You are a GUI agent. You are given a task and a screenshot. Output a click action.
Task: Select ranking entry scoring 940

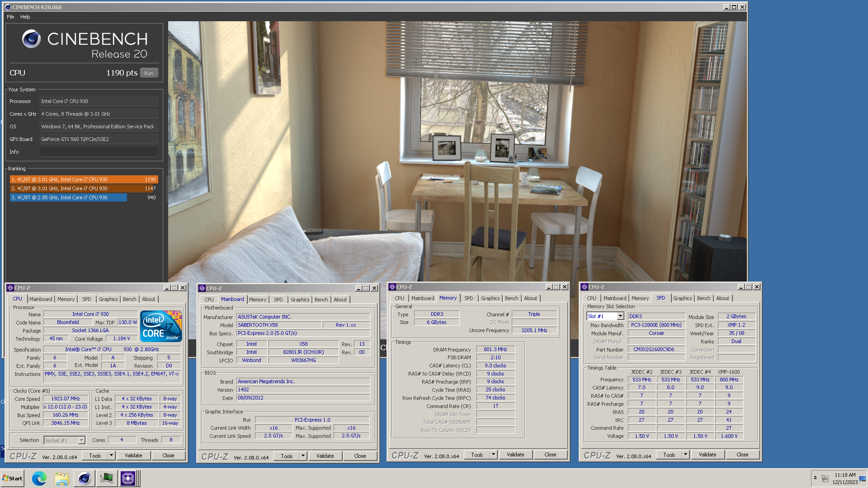[84, 197]
